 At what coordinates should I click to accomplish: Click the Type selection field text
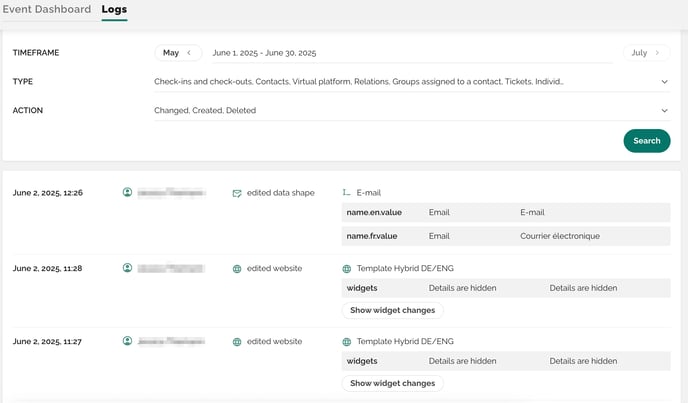pyautogui.click(x=358, y=82)
